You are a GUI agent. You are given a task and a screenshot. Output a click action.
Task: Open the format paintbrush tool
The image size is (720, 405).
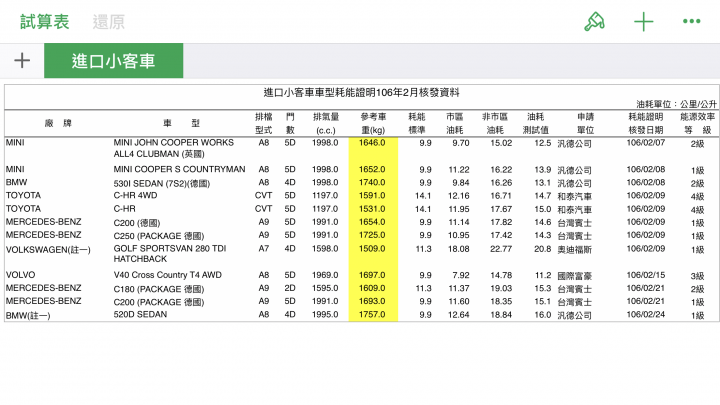pos(594,22)
